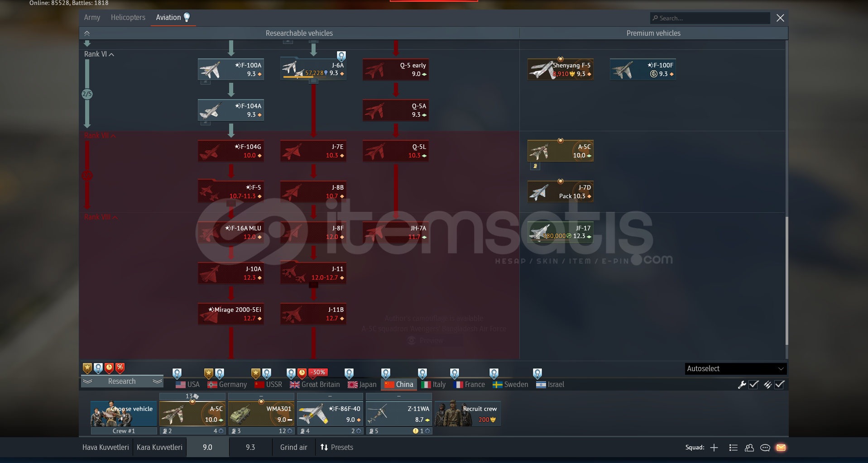The width and height of the screenshot is (868, 463).
Task: Click the Research button
Action: pos(122,382)
